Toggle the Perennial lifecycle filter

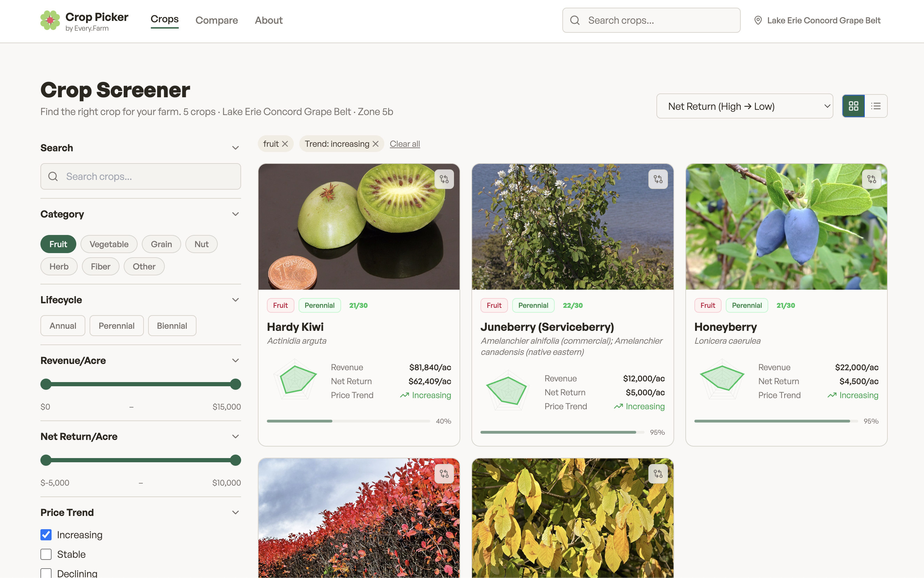[116, 326]
